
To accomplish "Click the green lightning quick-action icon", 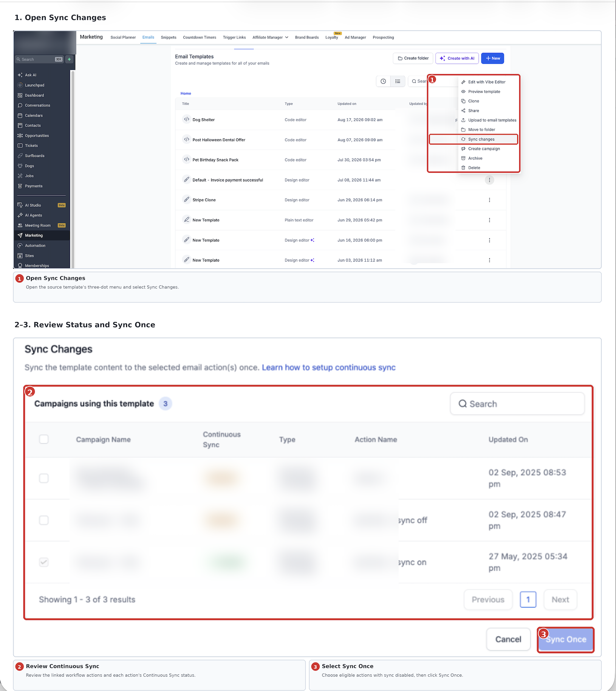I will pyautogui.click(x=69, y=59).
